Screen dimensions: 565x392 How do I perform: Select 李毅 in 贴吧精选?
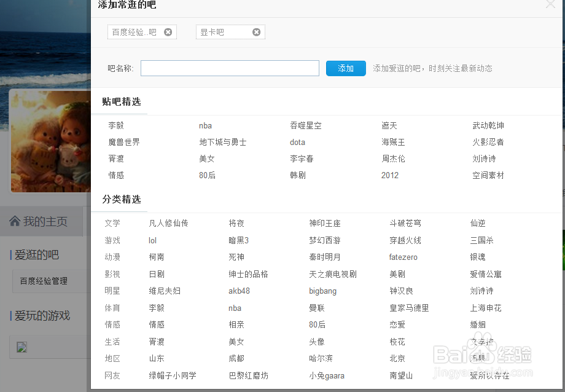coord(116,125)
